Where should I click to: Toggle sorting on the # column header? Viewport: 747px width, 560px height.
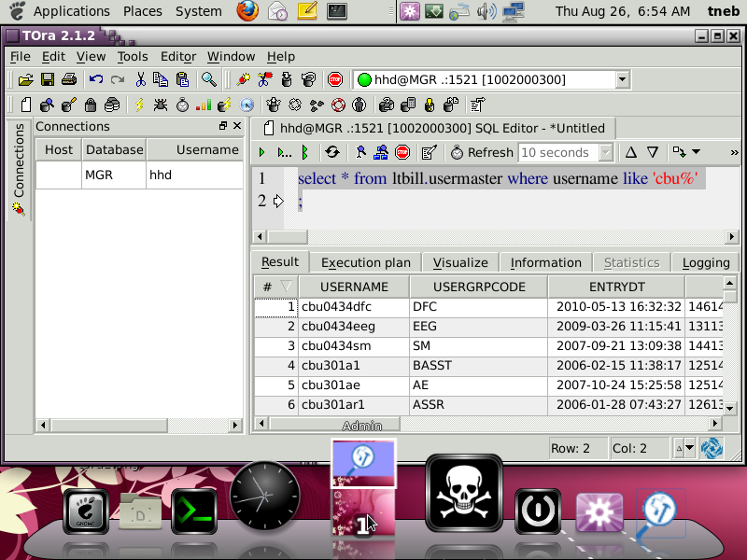point(269,286)
